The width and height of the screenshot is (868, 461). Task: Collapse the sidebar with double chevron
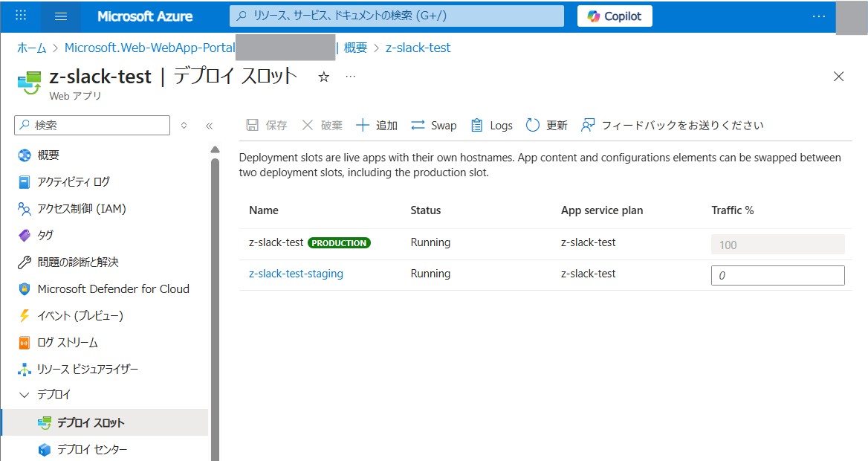pos(210,126)
